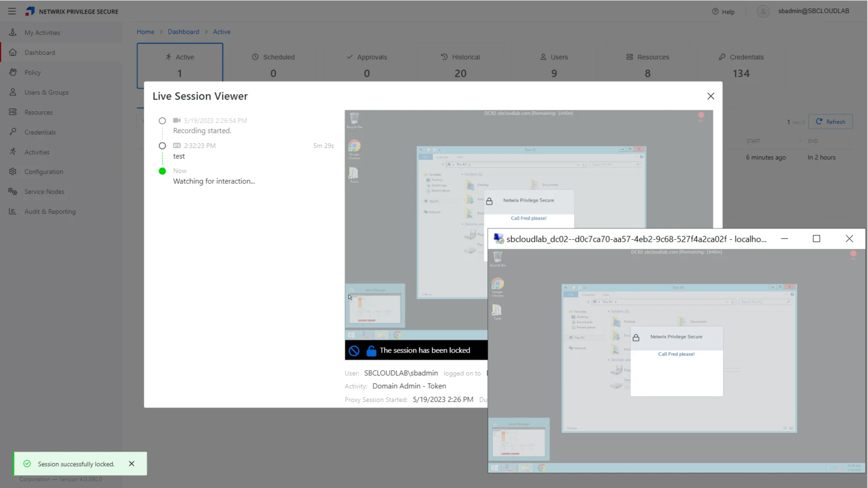Click the Domain Admin - Token activity
868x488 pixels.
tap(409, 386)
